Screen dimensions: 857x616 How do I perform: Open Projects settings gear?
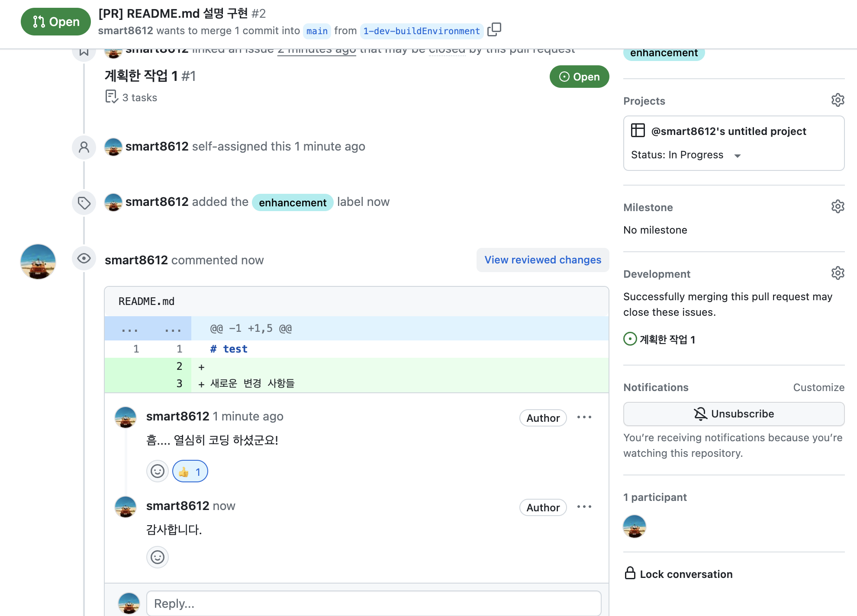point(838,100)
